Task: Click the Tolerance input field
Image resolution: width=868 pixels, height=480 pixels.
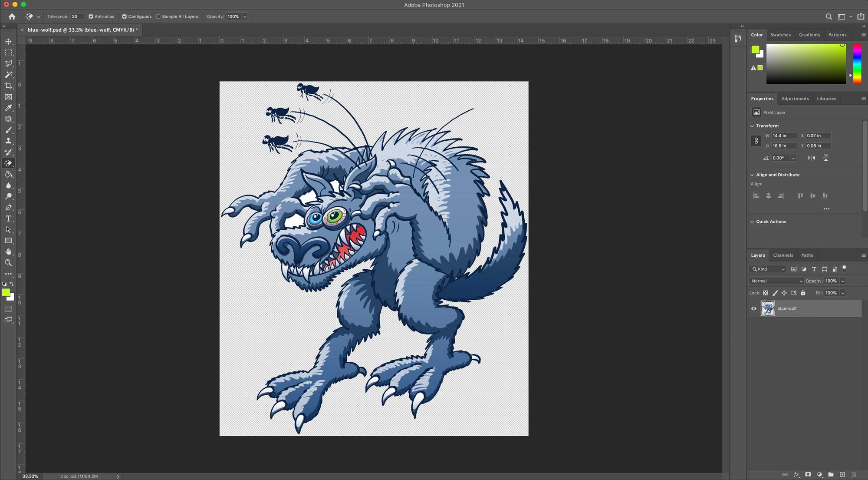Action: tap(77, 17)
